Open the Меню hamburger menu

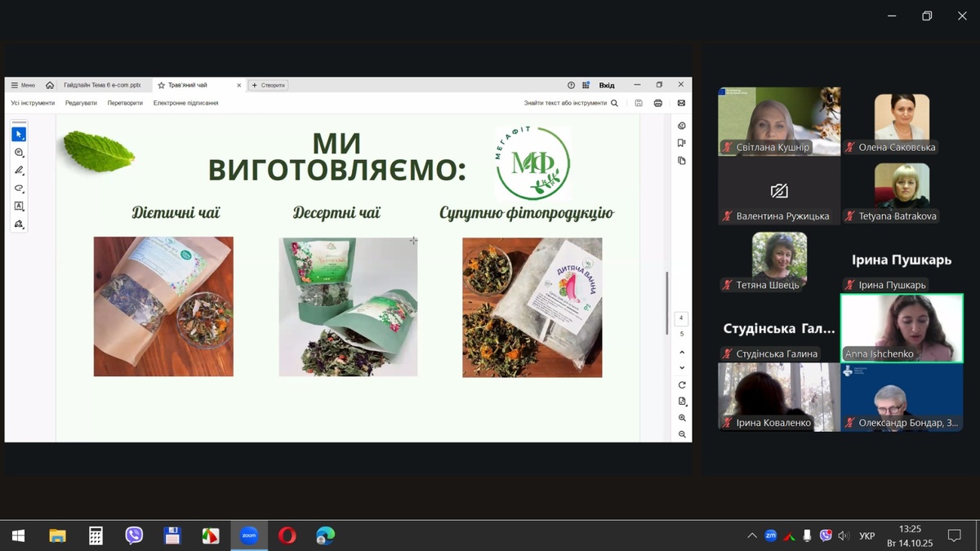point(23,85)
